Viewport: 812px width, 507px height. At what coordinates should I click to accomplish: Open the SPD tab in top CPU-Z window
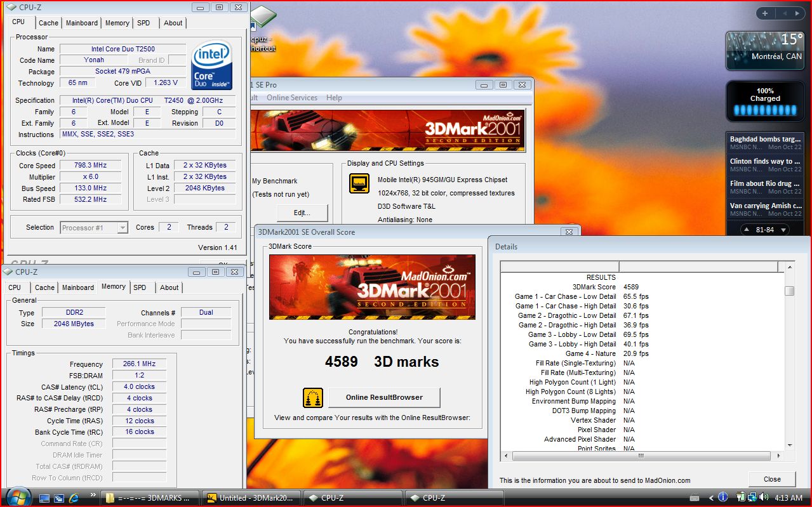[x=144, y=23]
